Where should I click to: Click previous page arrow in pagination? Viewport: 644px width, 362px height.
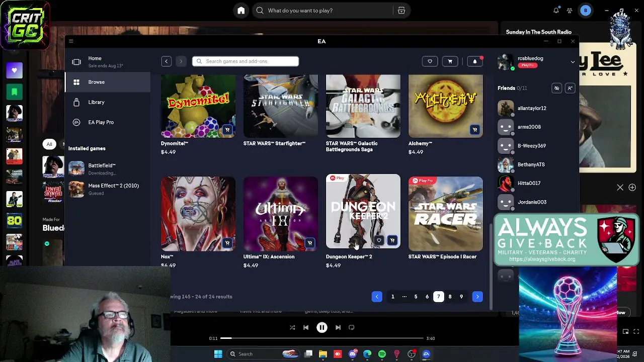pyautogui.click(x=377, y=297)
